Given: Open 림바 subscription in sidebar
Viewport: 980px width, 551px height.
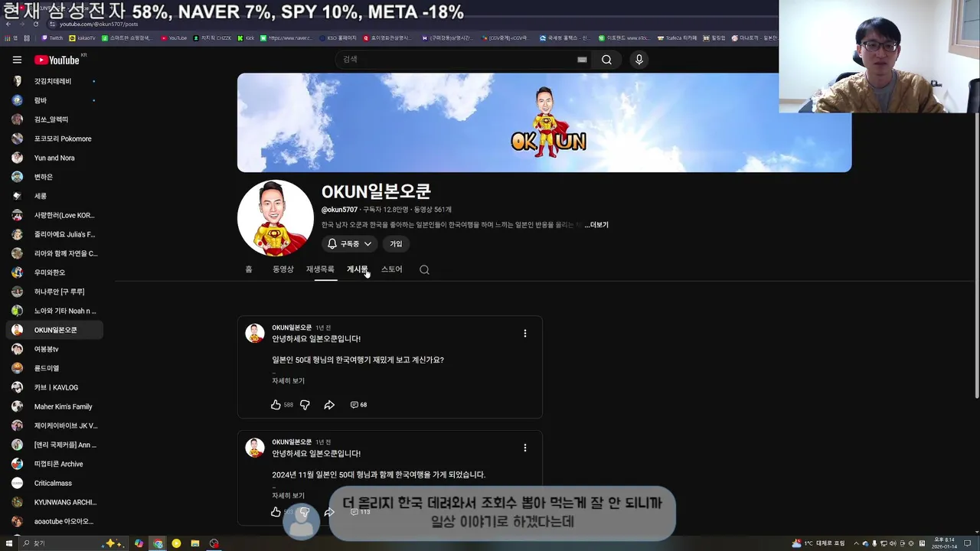Looking at the screenshot, I should tap(54, 100).
